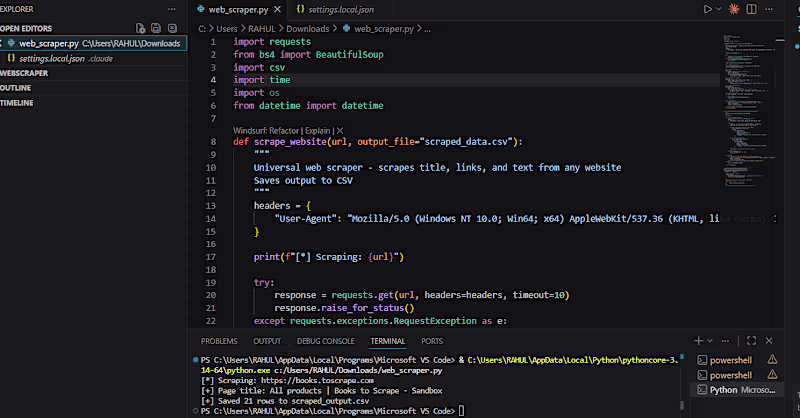
Task: Click the scrape_website function name
Action: [290, 142]
